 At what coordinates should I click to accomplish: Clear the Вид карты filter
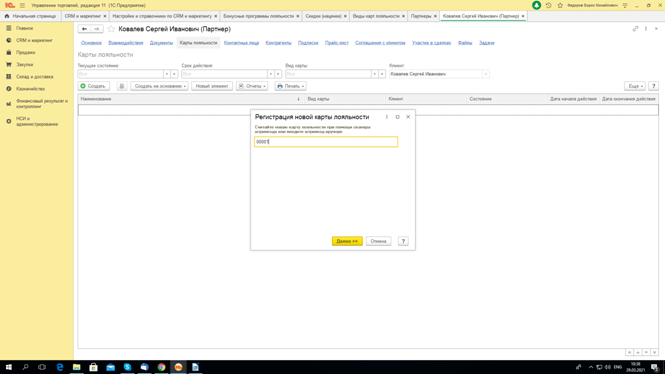382,74
